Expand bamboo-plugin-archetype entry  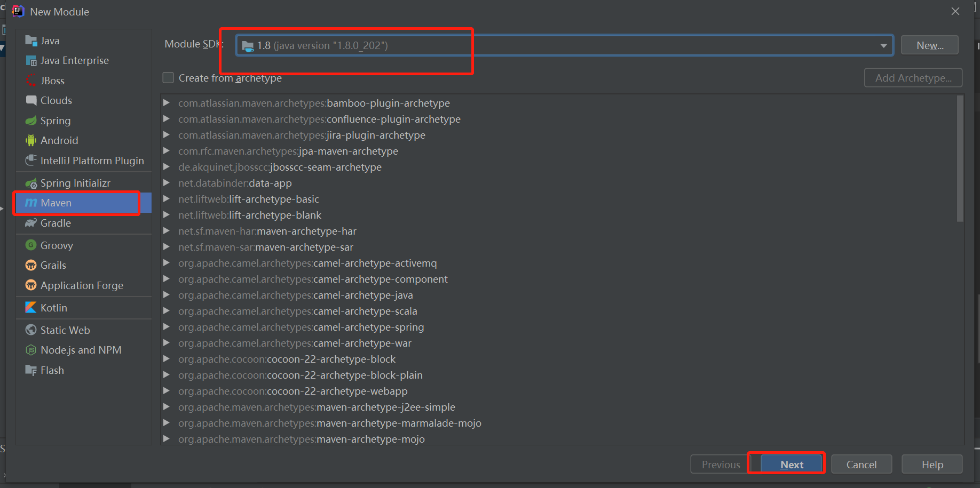pos(167,102)
